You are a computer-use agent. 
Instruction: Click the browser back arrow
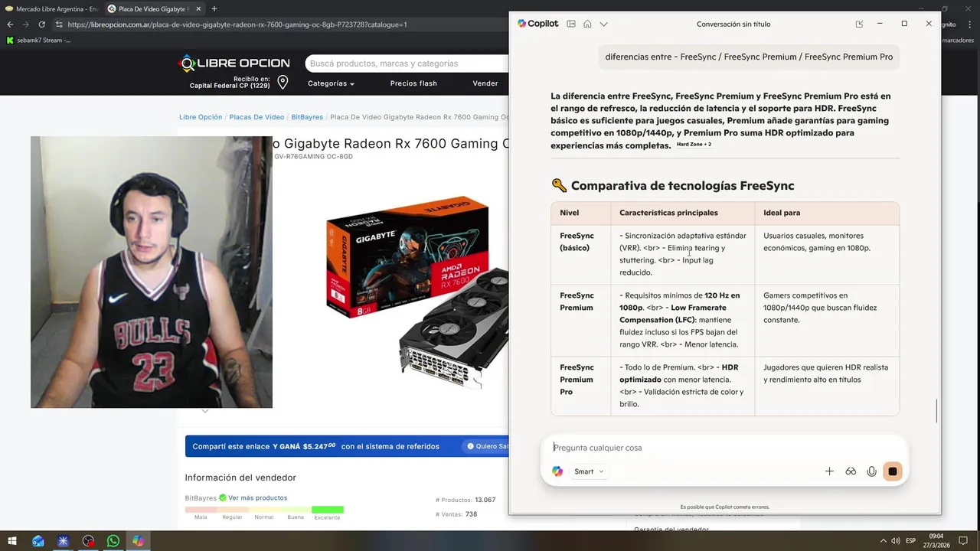[10, 24]
